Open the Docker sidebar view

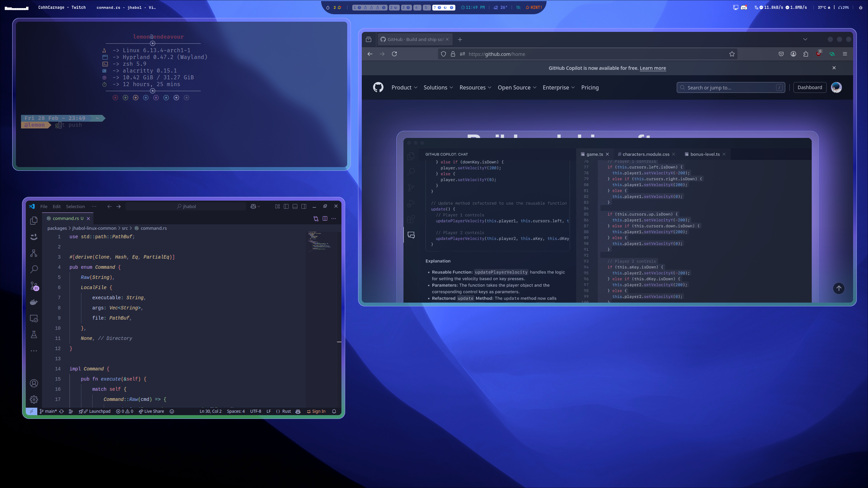(34, 302)
